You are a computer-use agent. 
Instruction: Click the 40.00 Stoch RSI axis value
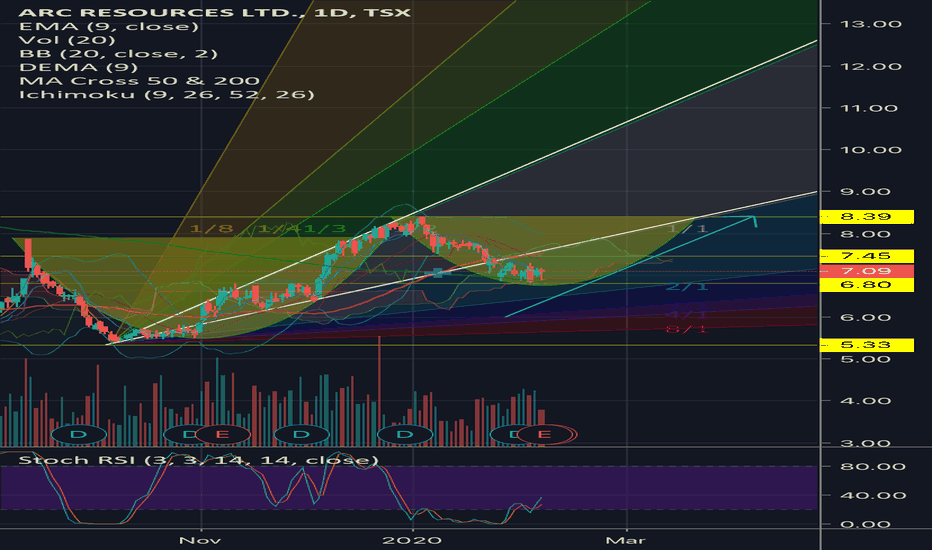pyautogui.click(x=873, y=495)
